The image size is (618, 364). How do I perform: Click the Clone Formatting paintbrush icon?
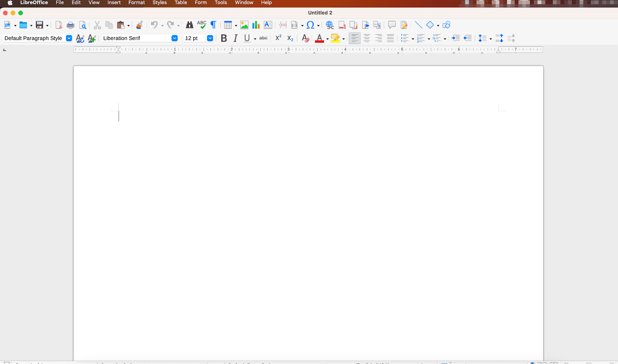139,25
